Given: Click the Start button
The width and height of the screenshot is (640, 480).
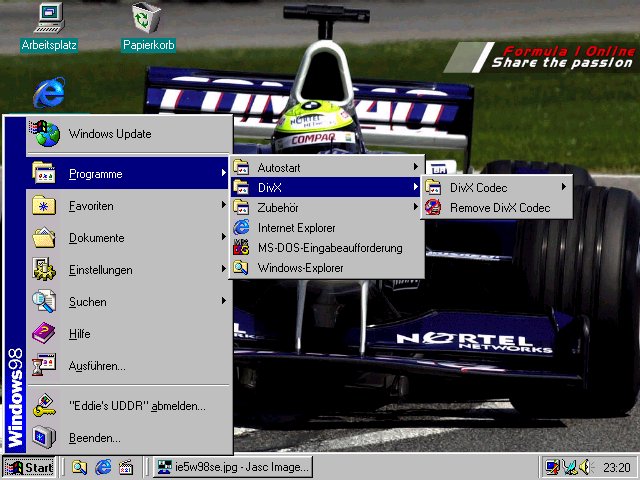Looking at the screenshot, I should pyautogui.click(x=29, y=467).
